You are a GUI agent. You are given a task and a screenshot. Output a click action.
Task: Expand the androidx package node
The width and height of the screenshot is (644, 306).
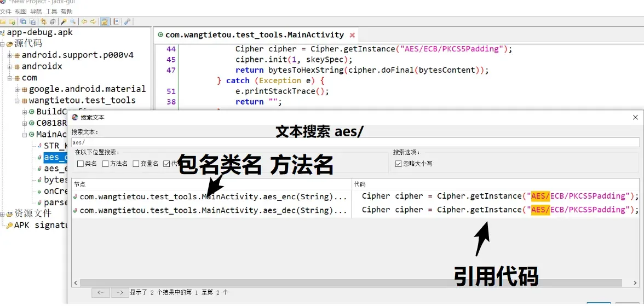click(10, 66)
